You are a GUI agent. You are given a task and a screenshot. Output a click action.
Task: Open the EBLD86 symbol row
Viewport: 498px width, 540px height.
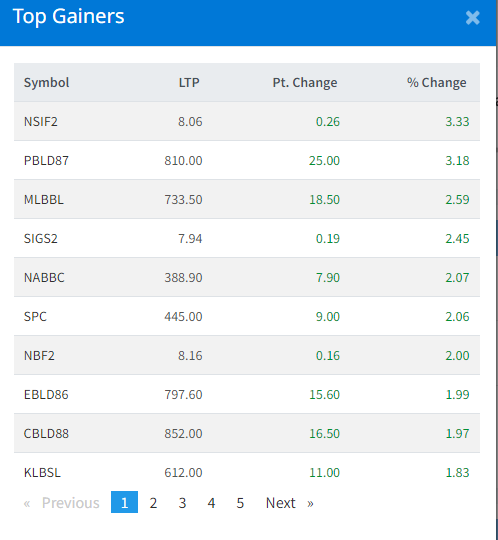point(247,394)
